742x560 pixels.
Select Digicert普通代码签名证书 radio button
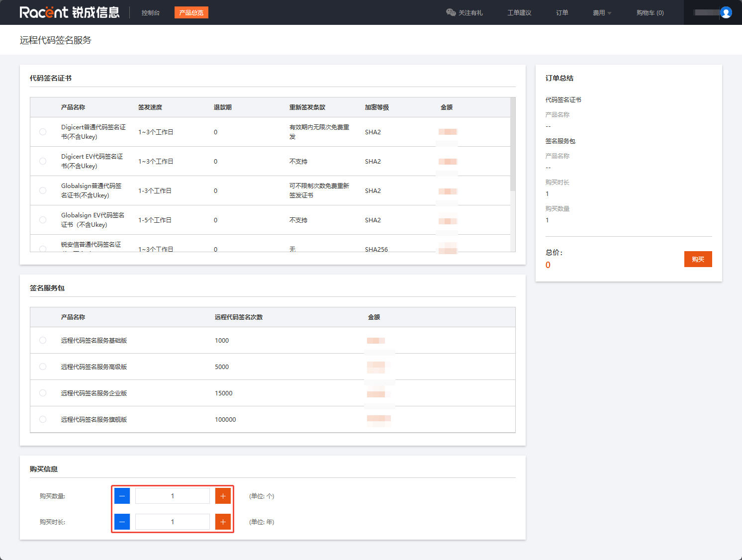point(43,132)
